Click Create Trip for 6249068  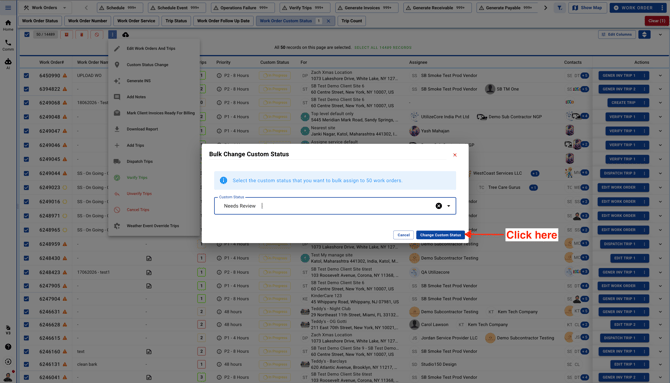[624, 103]
